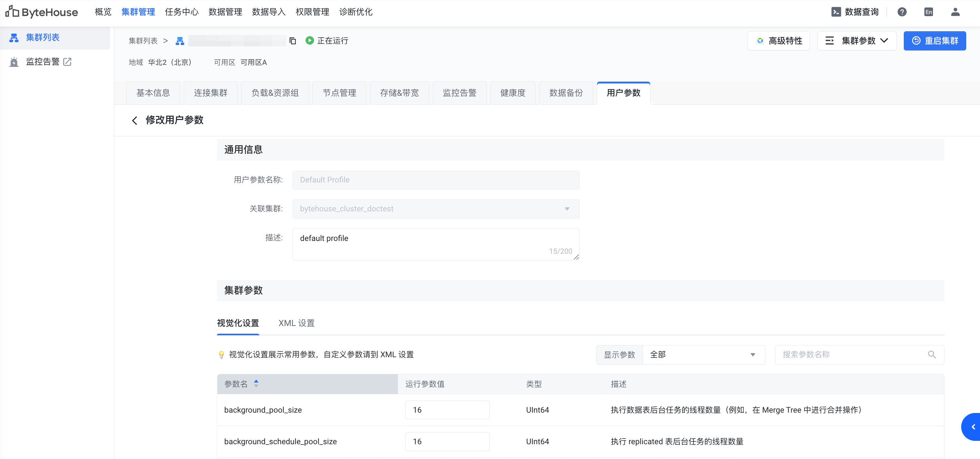Viewport: 980px width, 459px height.
Task: Click the ByteHouse logo icon
Action: point(12,12)
